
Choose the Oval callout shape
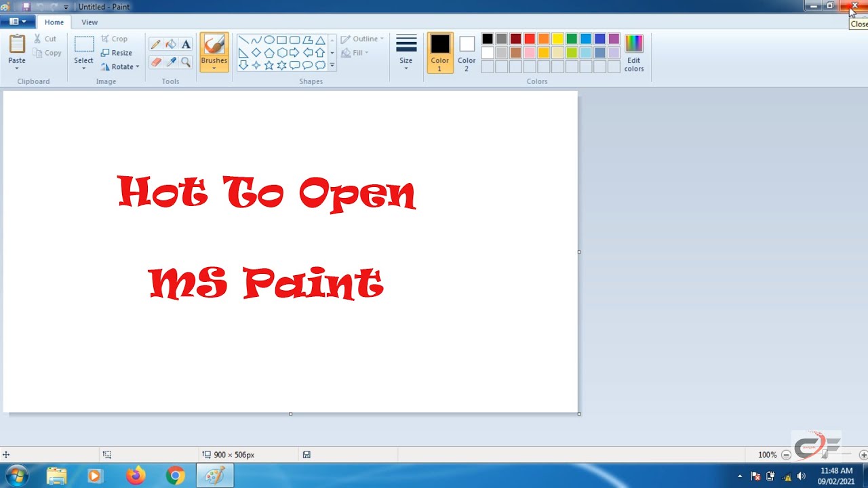(308, 66)
